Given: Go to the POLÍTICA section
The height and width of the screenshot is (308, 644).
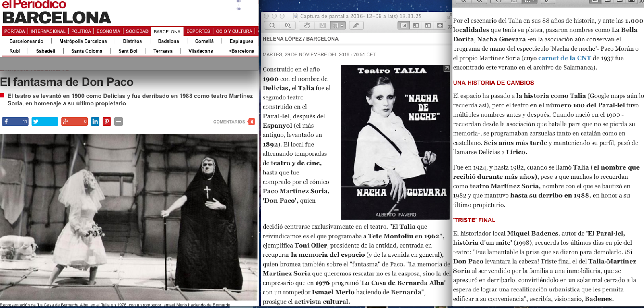Looking at the screenshot, I should pyautogui.click(x=81, y=31).
